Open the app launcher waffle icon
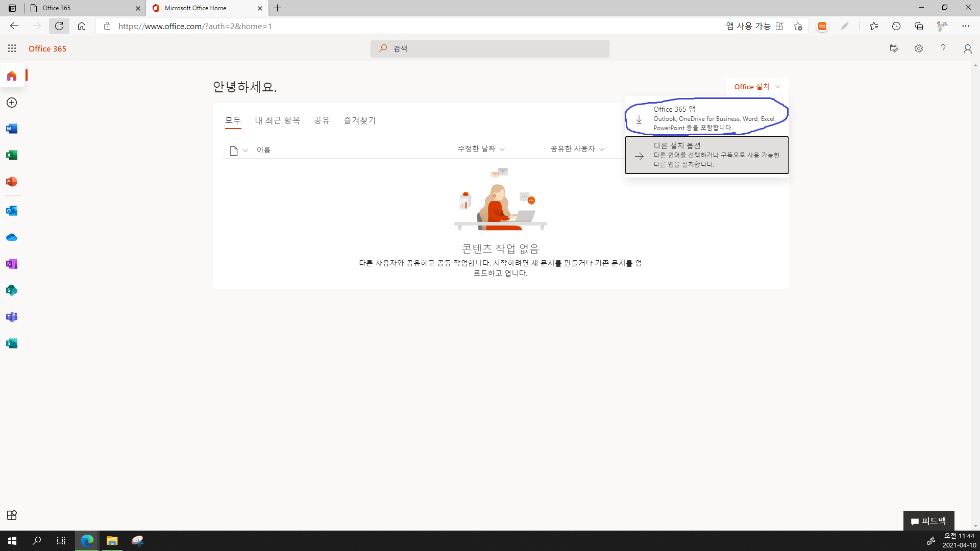The image size is (980, 551). 12,48
